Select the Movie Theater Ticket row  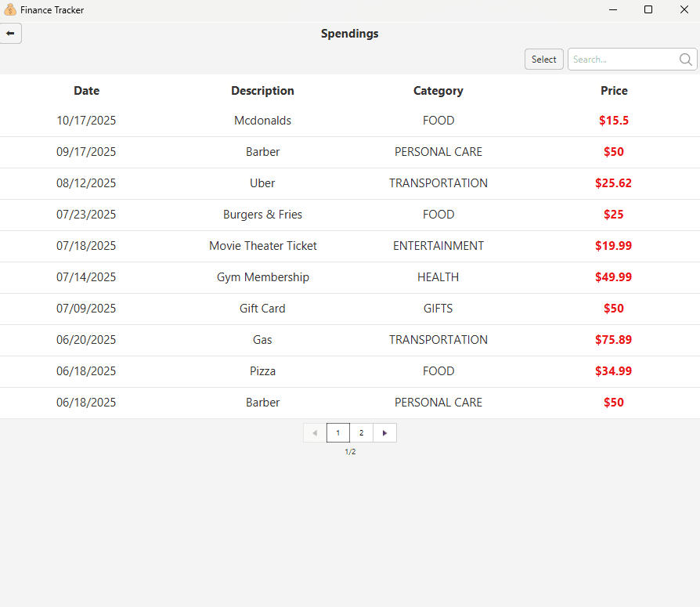click(262, 246)
